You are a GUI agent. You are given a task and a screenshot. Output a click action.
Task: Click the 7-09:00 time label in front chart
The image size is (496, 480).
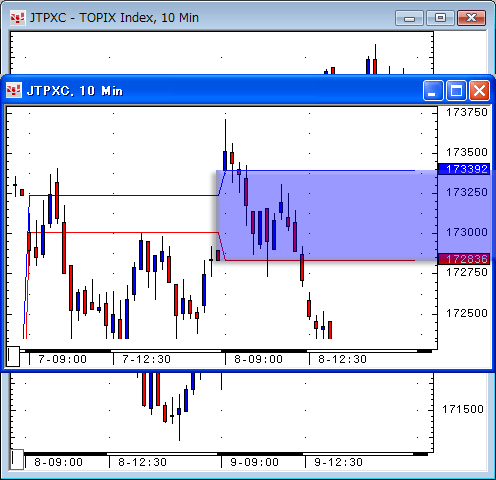click(62, 359)
